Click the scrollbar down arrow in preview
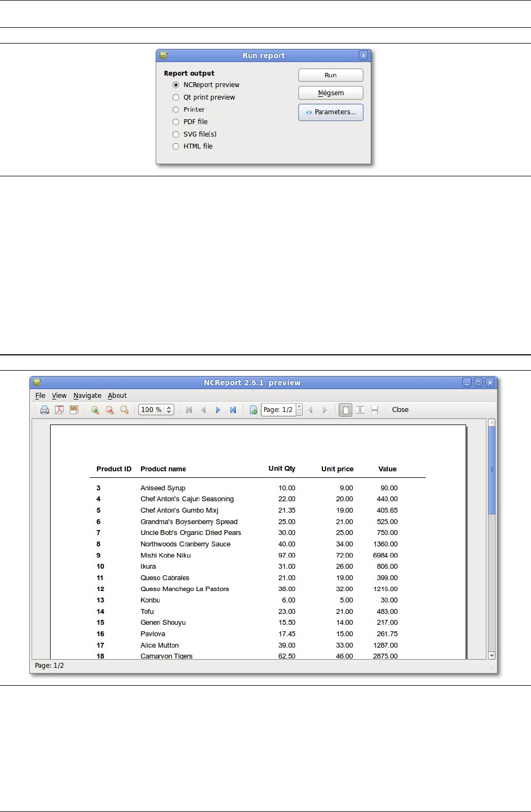The width and height of the screenshot is (531, 812). pos(492,655)
